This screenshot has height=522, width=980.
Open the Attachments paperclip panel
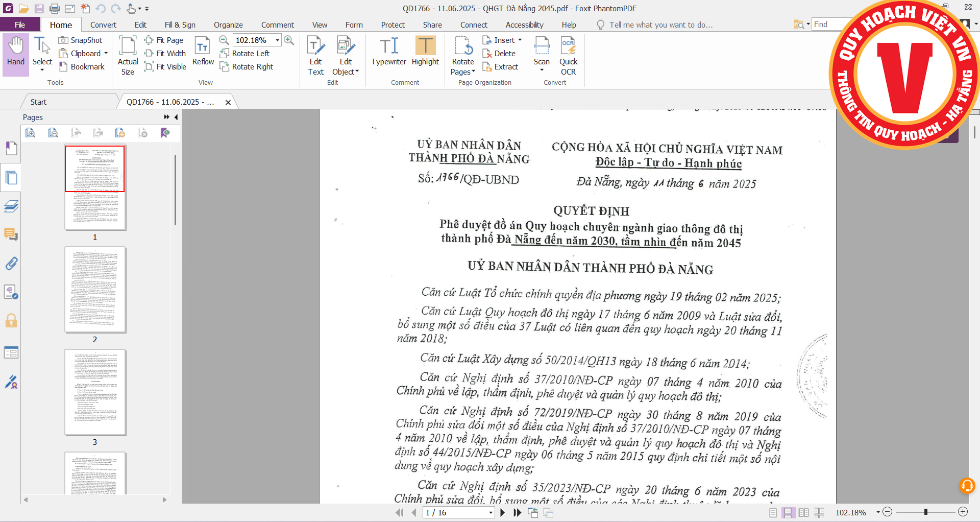(11, 264)
